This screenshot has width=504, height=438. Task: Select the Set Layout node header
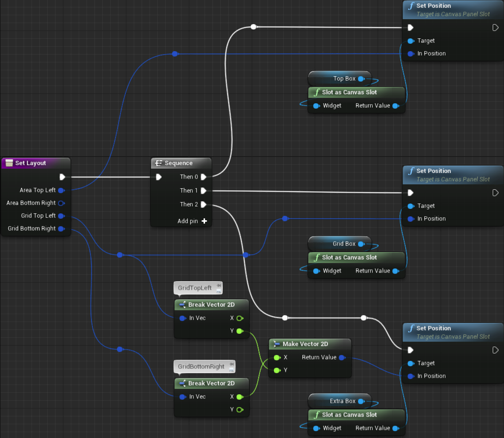[x=36, y=163]
